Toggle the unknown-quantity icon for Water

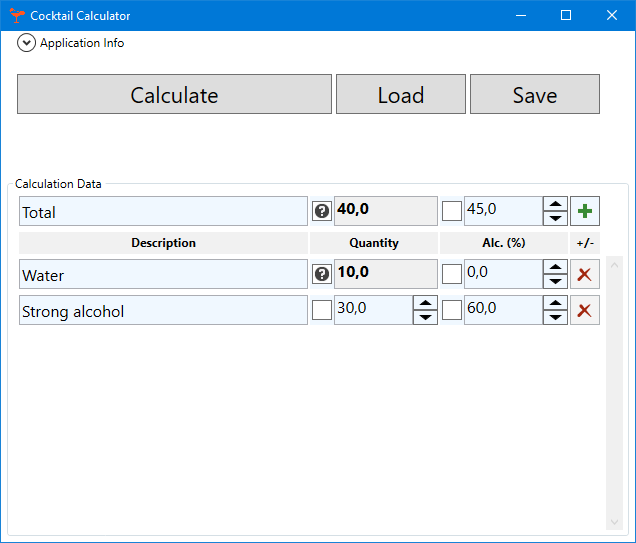point(322,275)
